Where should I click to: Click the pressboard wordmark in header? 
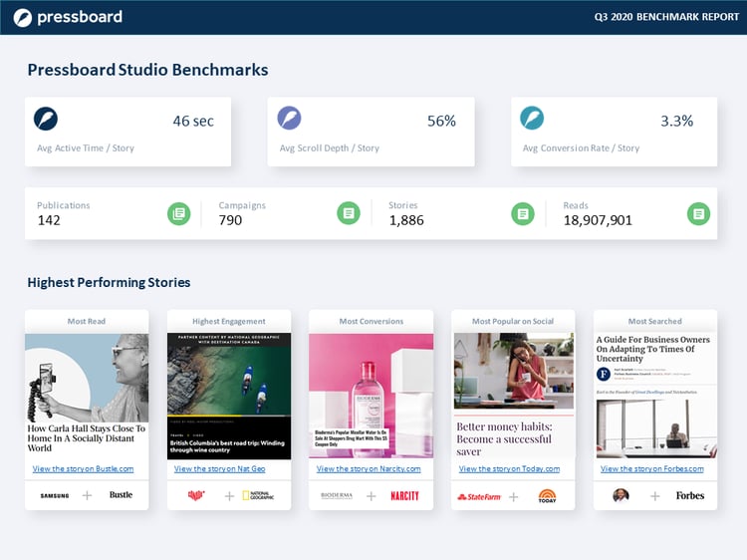point(80,17)
